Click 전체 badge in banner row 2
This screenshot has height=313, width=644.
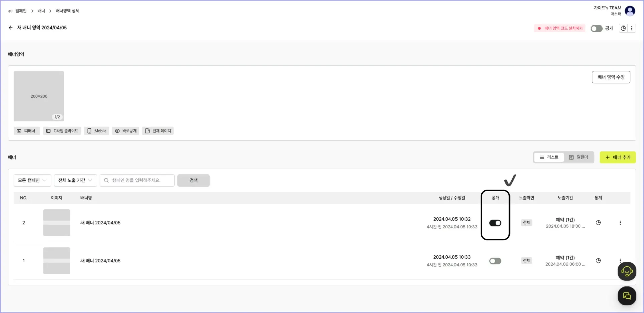[x=527, y=223]
